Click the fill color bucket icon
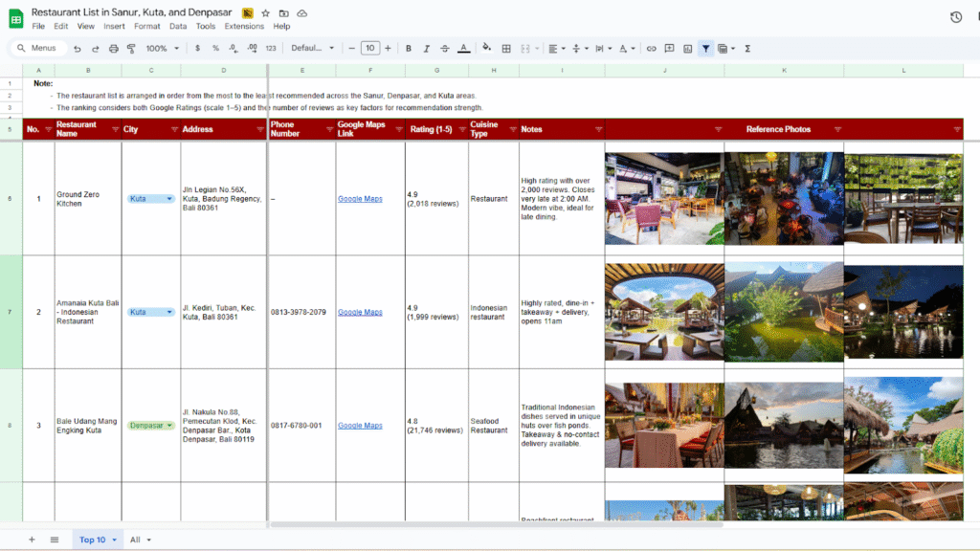This screenshot has height=551, width=980. (486, 48)
